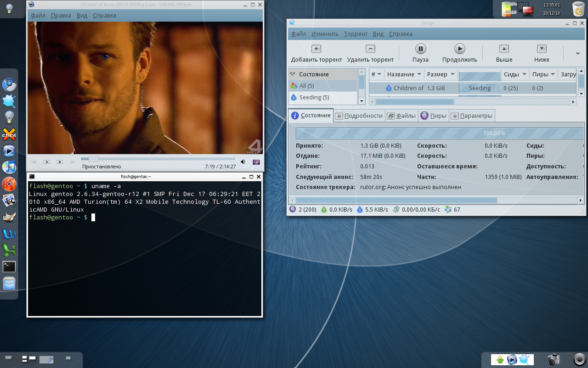Viewport: 588px width, 368px height.
Task: Select the All (5) filter in Deluge
Action: tap(323, 86)
